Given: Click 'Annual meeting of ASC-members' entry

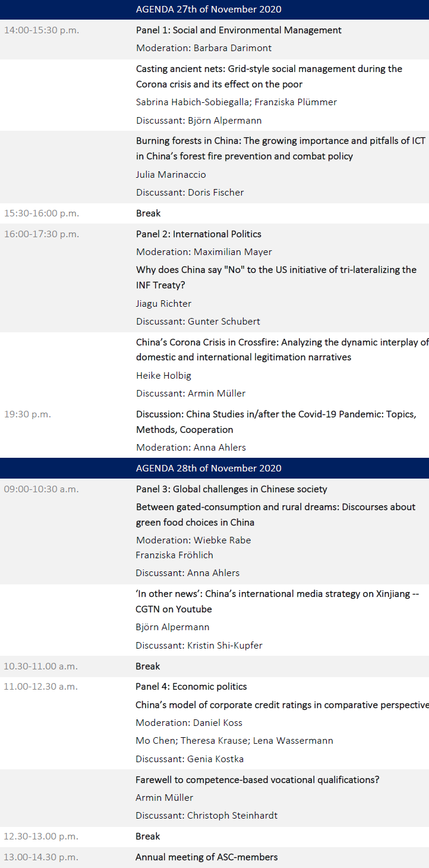Looking at the screenshot, I should [x=206, y=857].
